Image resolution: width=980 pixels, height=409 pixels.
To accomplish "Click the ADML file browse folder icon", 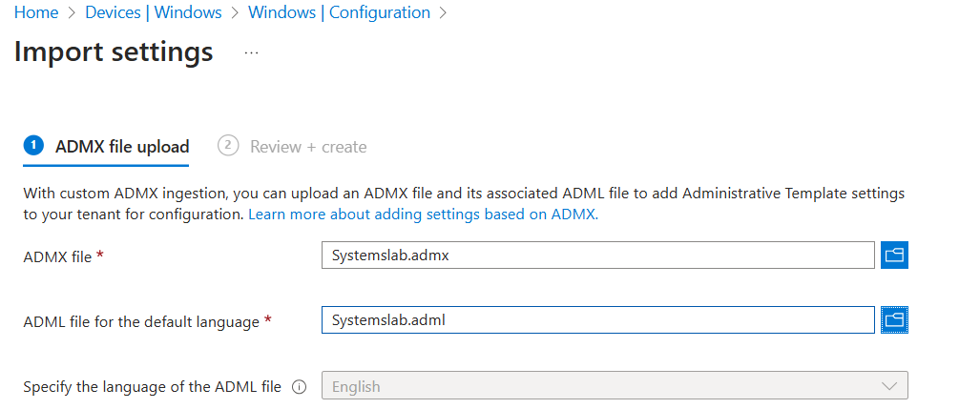I will point(894,320).
